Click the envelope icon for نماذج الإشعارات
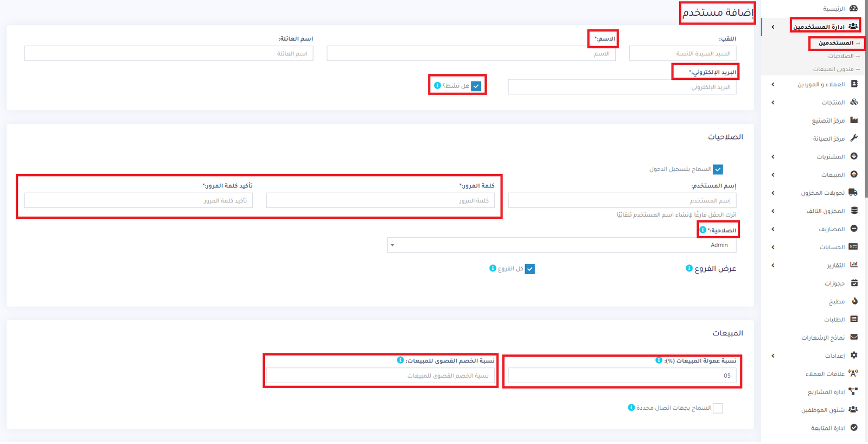 click(853, 337)
